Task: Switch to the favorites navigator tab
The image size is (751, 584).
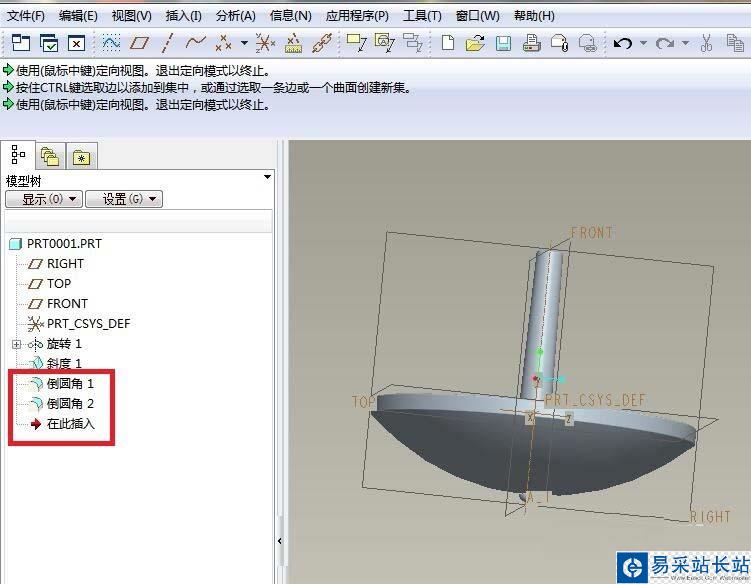Action: click(x=81, y=157)
